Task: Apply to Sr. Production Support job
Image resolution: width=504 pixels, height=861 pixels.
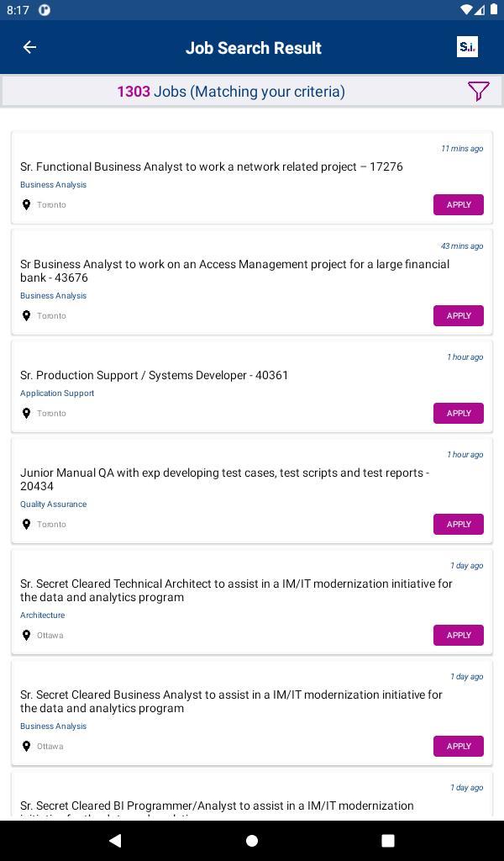Action: tap(458, 414)
